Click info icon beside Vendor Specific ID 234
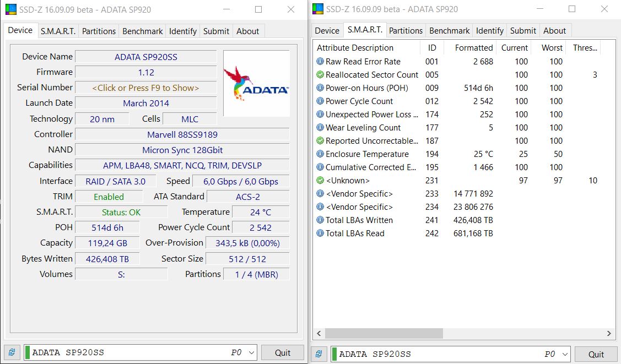This screenshot has height=364, width=621. pyautogui.click(x=320, y=207)
